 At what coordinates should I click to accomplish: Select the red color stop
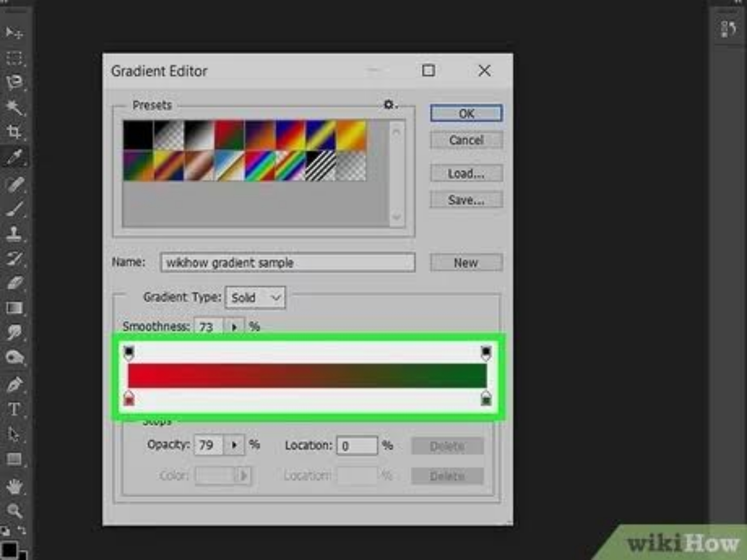(x=129, y=399)
